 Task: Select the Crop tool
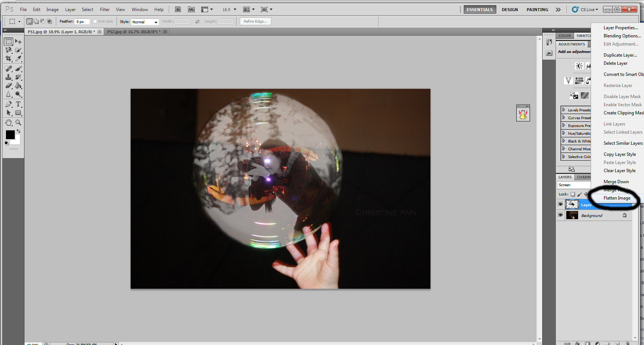tap(9, 59)
